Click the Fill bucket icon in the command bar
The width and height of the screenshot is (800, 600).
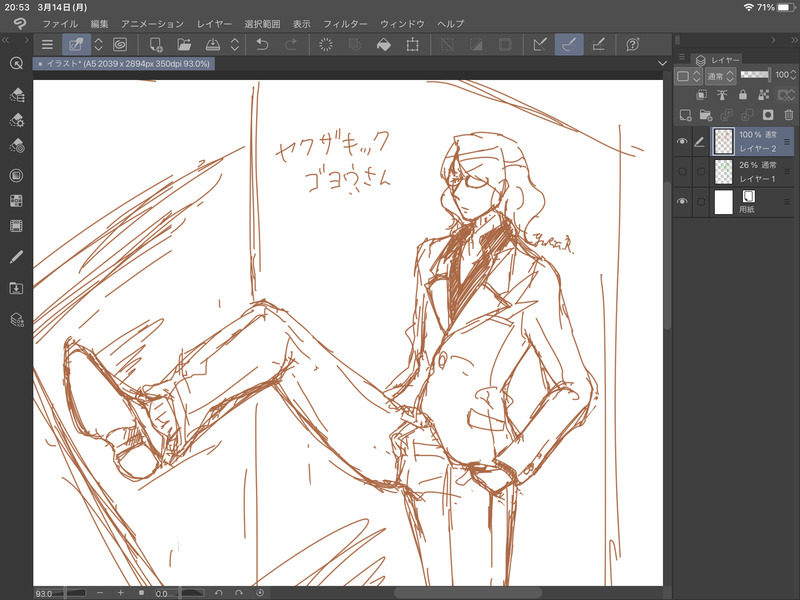tap(384, 45)
